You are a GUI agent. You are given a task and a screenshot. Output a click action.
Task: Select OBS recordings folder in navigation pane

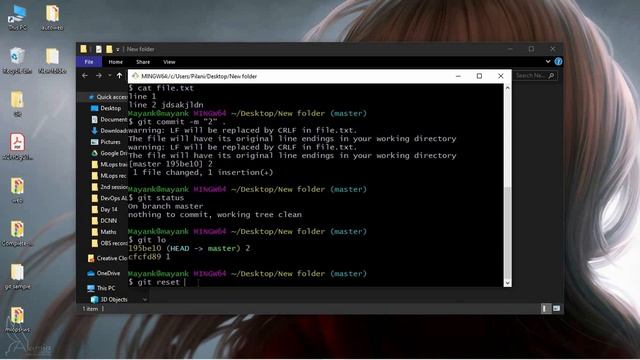[x=109, y=243]
